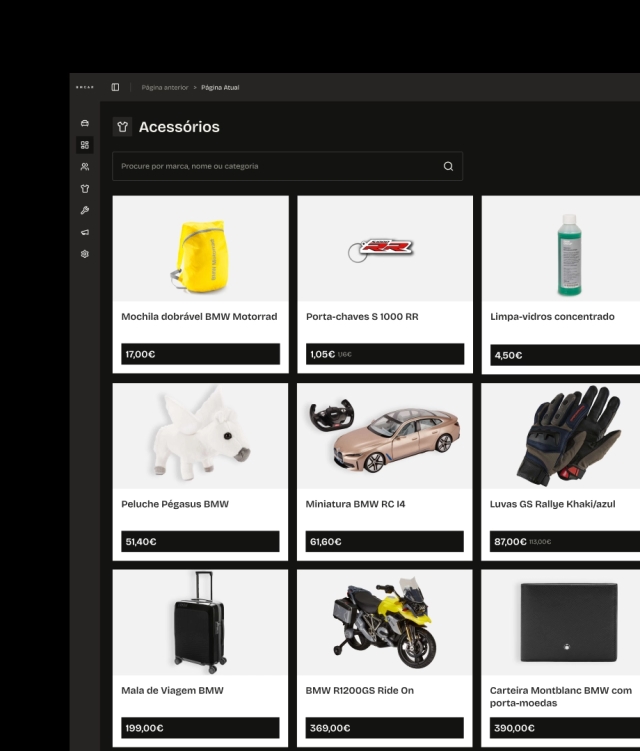Open settings gear icon in sidebar
The image size is (640, 751).
[x=85, y=254]
